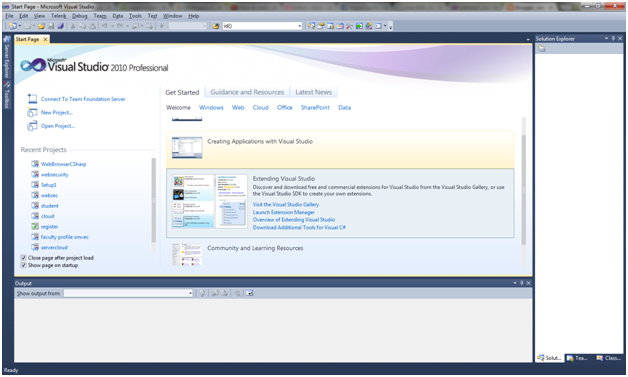Click the Start Page toolbar icon
This screenshot has width=628, height=377.
[359, 26]
